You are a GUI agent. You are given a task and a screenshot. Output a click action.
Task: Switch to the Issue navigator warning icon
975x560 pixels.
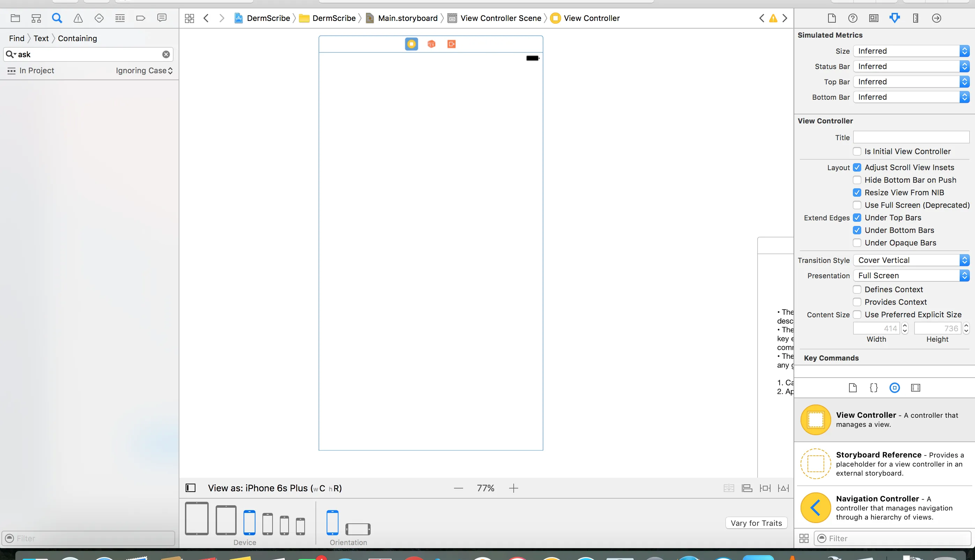[78, 18]
